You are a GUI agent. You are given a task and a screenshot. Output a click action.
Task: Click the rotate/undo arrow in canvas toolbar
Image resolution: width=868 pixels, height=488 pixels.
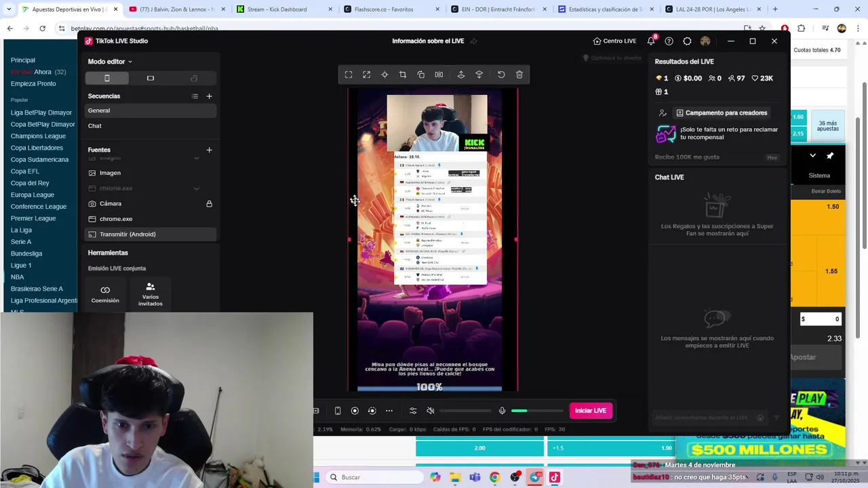coord(501,75)
